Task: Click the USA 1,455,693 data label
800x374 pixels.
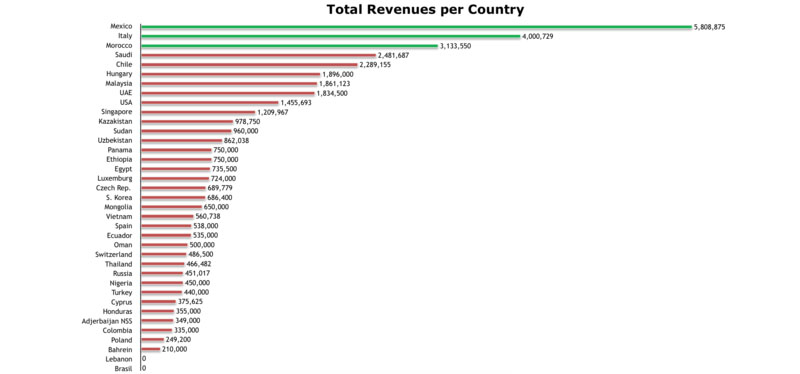Action: pos(295,103)
